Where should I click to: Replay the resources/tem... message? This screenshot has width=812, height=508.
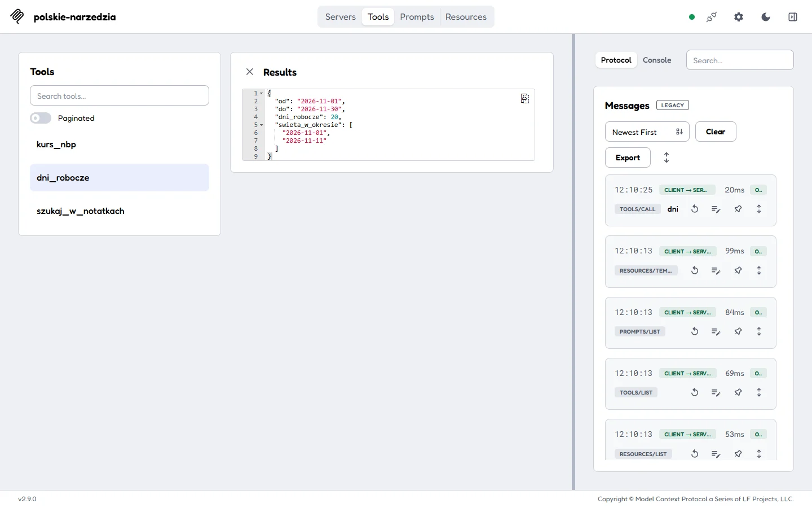point(695,270)
